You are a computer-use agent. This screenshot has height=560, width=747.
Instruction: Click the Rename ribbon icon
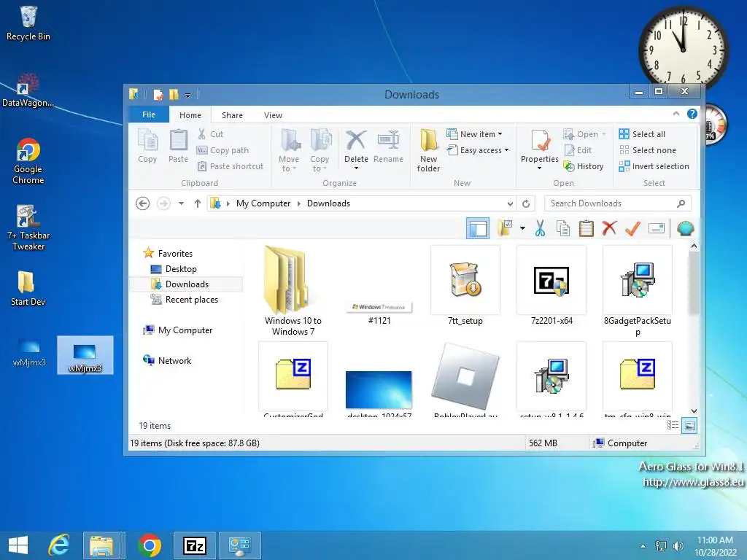point(388,147)
